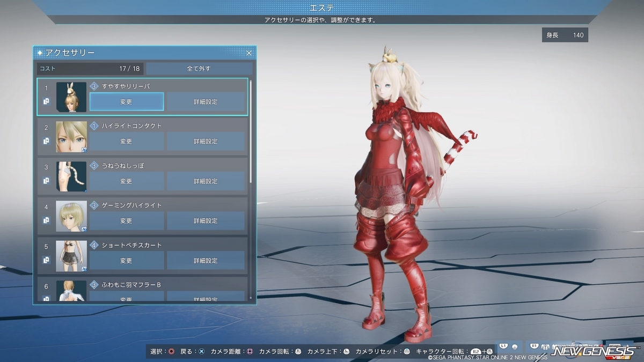Click the cross button icon next to 戻る
This screenshot has height=362, width=644.
tap(201, 352)
